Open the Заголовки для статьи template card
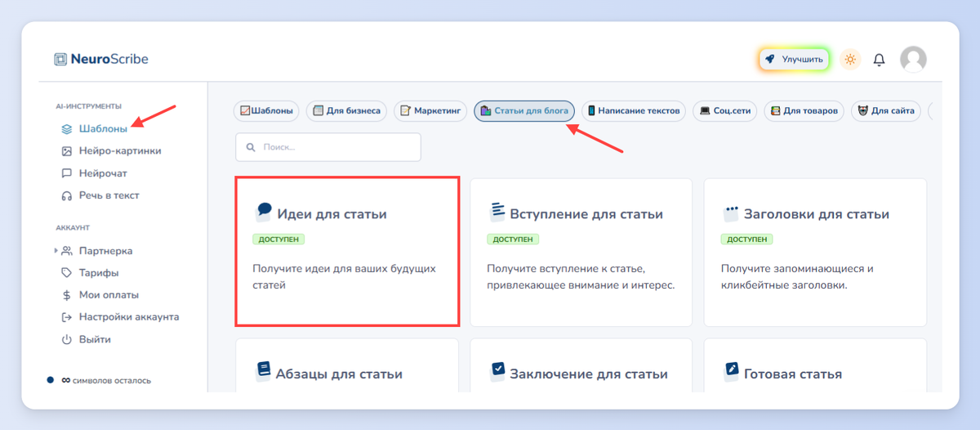Image resolution: width=980 pixels, height=430 pixels. [x=815, y=252]
